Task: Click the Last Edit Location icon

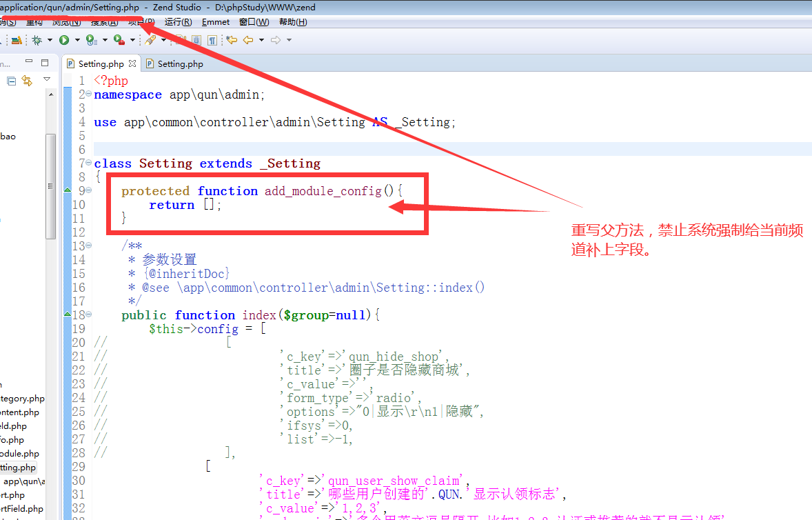Action: (x=232, y=40)
